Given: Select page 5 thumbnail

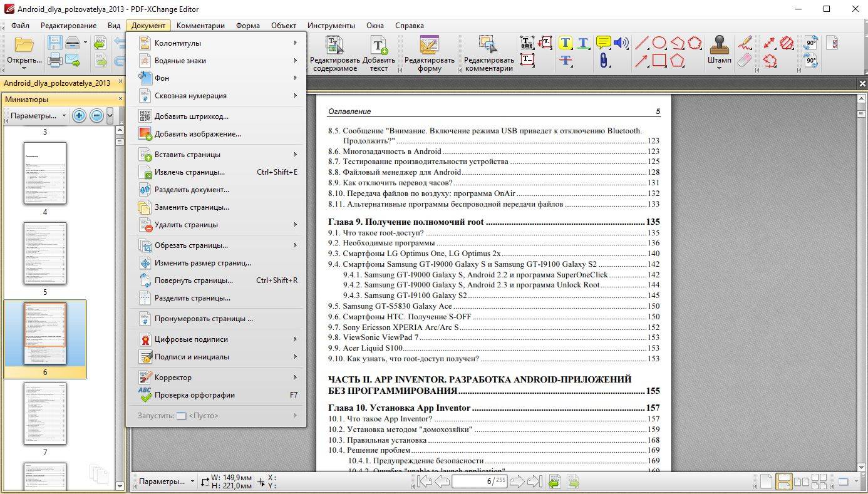Looking at the screenshot, I should click(45, 253).
